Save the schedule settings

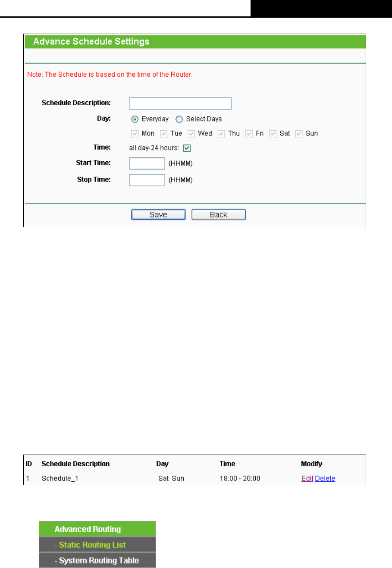[x=158, y=215]
